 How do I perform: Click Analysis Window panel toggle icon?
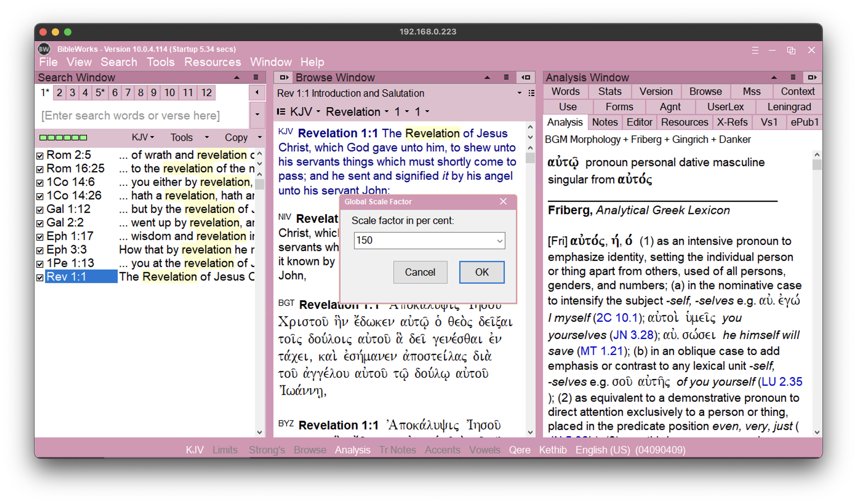(812, 78)
